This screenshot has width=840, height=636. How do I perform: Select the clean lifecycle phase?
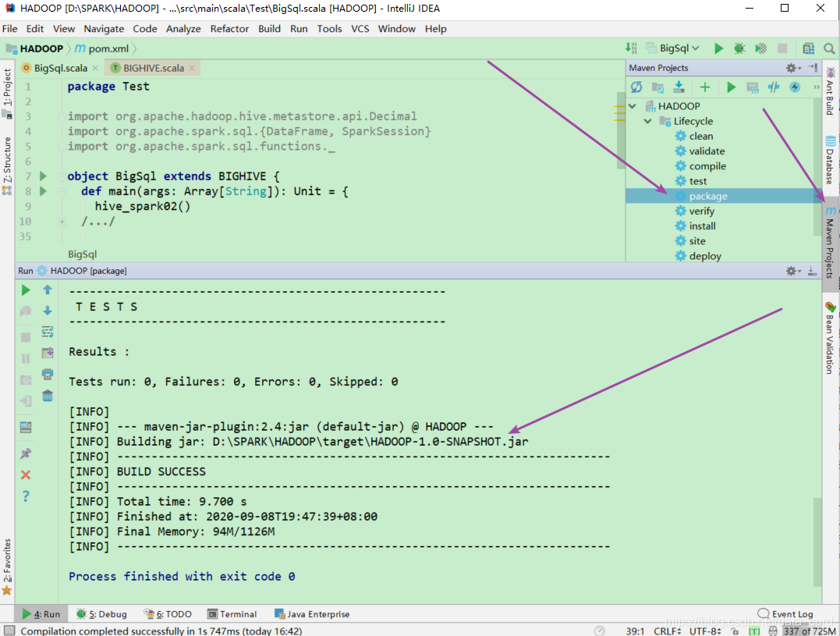pyautogui.click(x=700, y=136)
